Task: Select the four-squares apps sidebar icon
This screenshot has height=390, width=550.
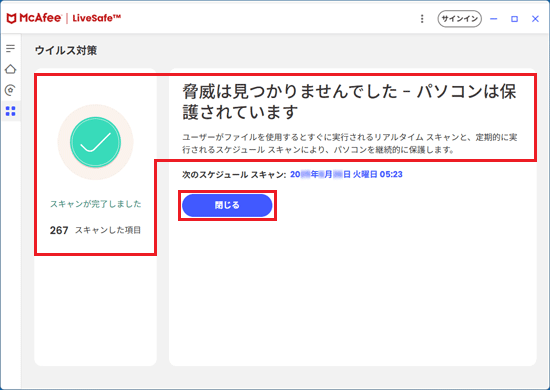Action: [x=11, y=111]
